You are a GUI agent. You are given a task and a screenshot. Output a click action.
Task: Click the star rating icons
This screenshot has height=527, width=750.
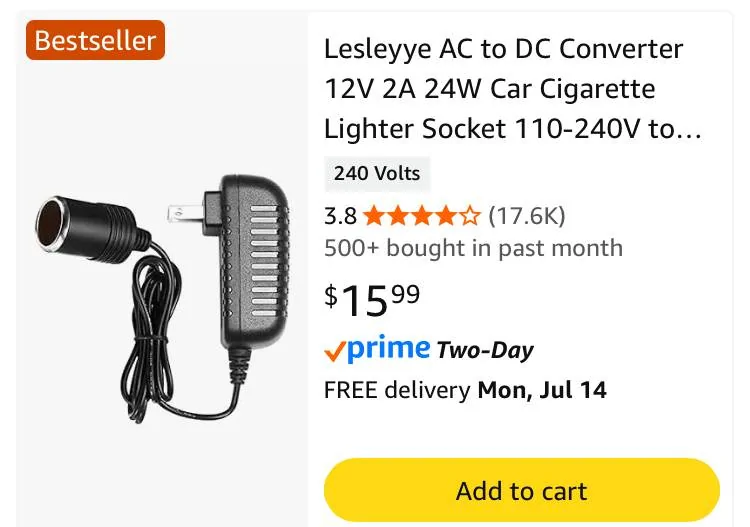(421, 215)
